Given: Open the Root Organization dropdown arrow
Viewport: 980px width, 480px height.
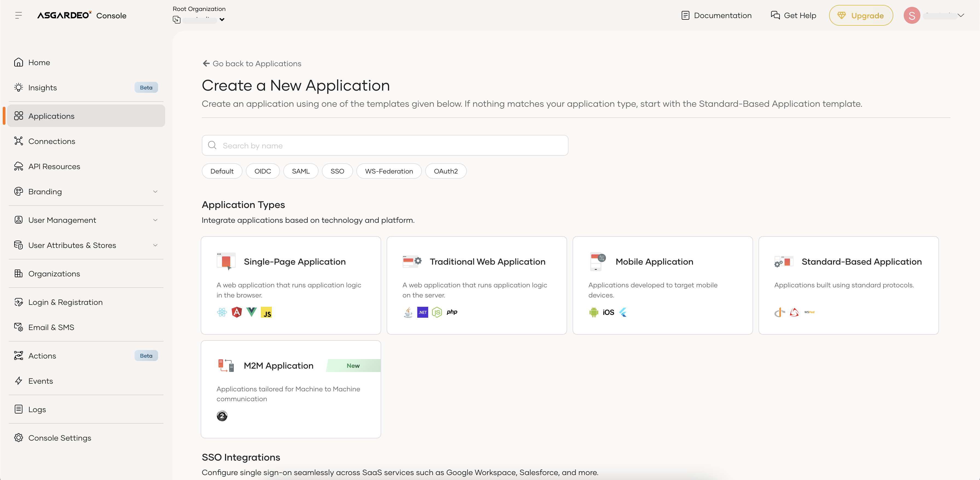Looking at the screenshot, I should point(222,20).
